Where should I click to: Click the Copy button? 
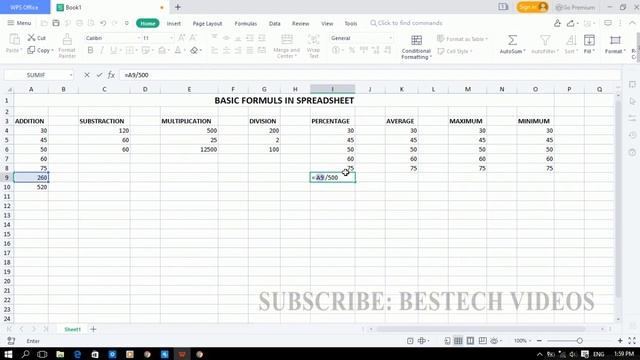(40, 50)
